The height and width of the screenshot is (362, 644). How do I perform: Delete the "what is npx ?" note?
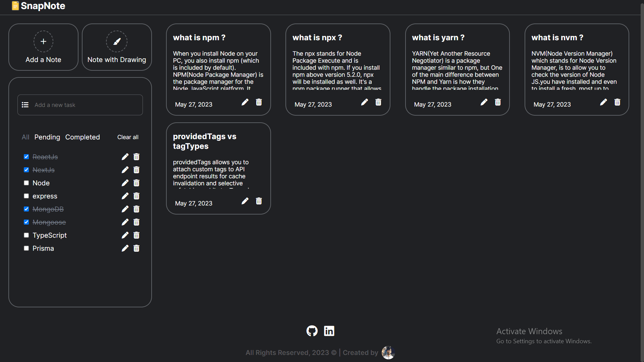[378, 102]
